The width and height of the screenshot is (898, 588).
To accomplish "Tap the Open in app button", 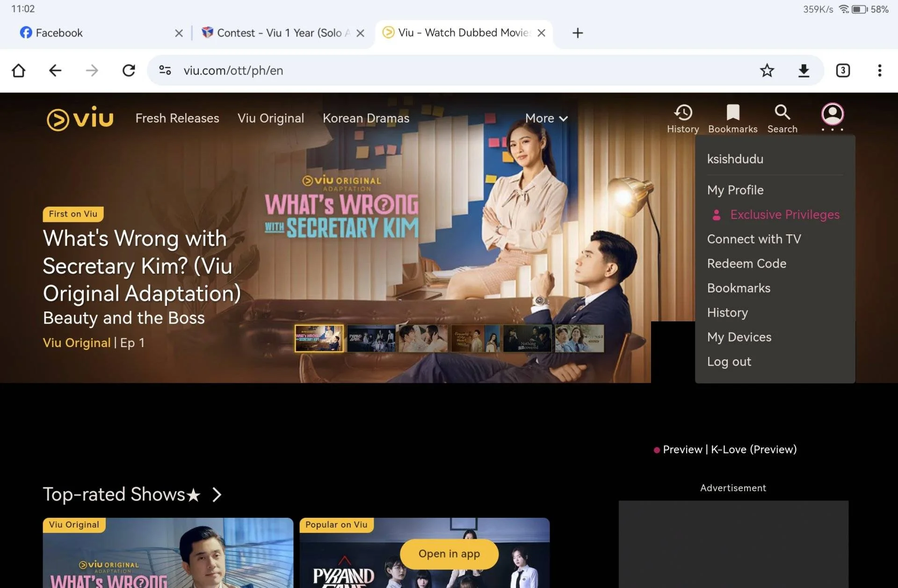I will point(449,554).
